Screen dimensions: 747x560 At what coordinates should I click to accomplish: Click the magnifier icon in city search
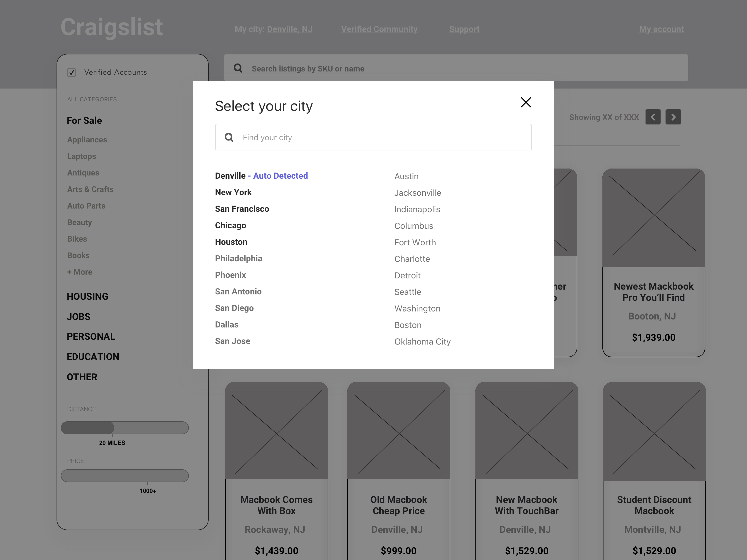coord(229,137)
